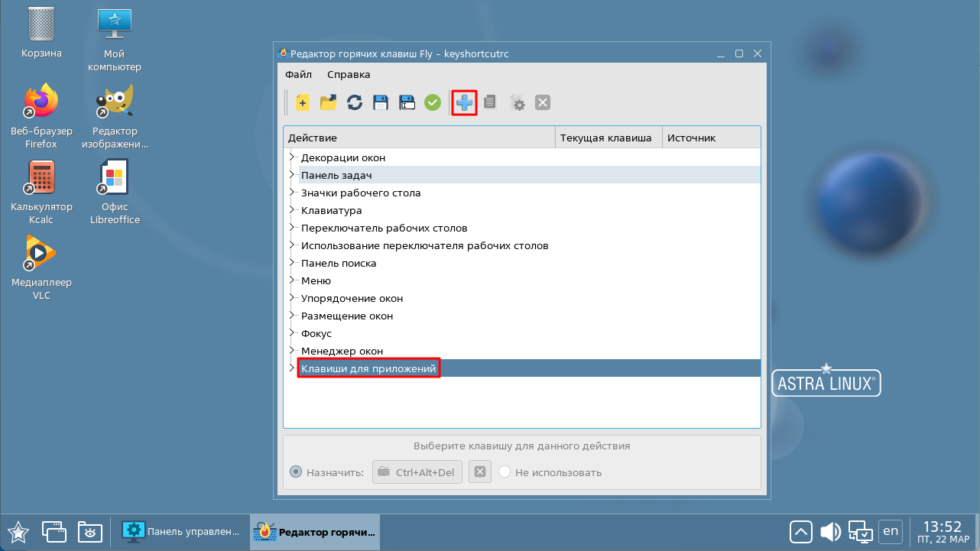Open the Справка menu
980x551 pixels.
[349, 74]
